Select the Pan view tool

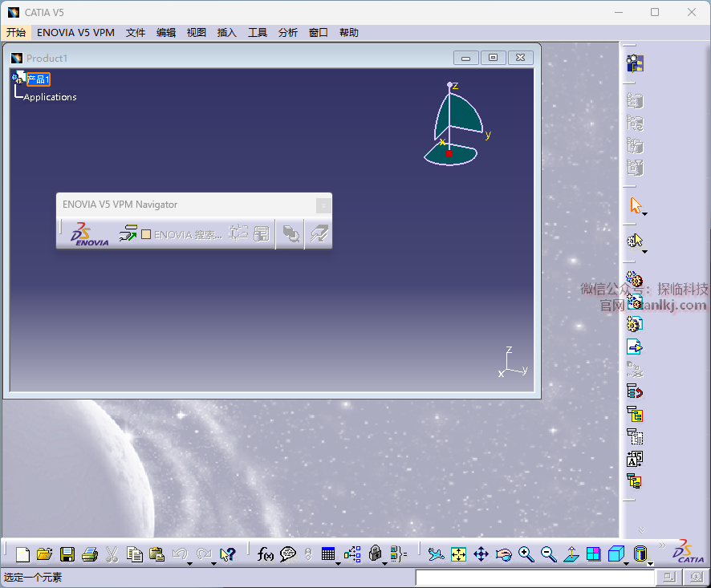coord(481,554)
